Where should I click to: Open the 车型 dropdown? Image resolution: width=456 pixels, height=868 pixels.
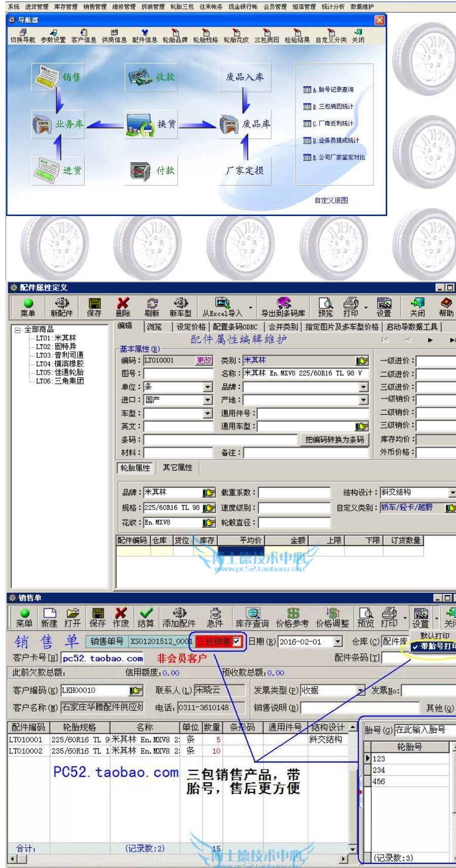(x=208, y=413)
